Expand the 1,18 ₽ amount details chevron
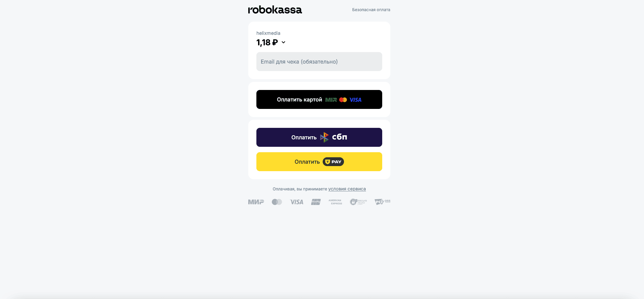The image size is (644, 299). (283, 42)
